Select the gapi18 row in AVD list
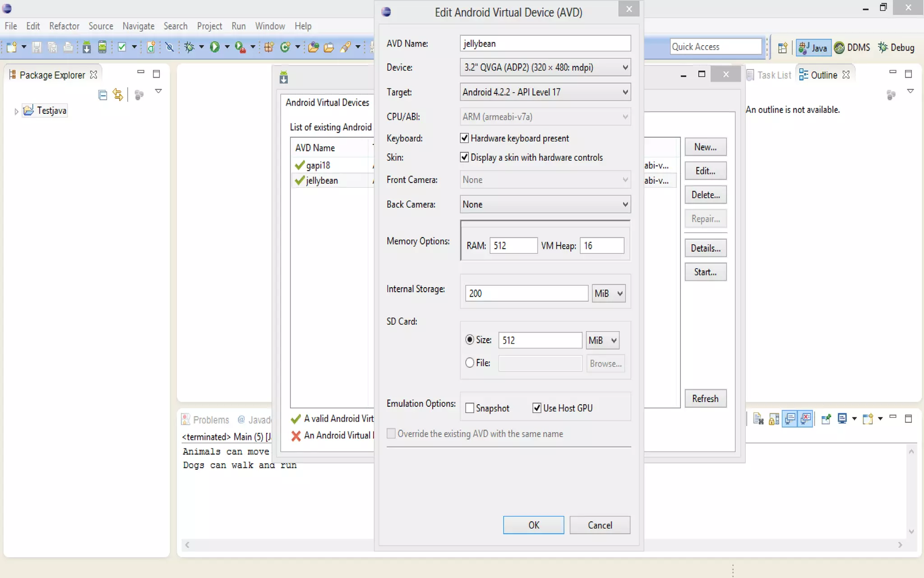The image size is (924, 578). (333, 165)
